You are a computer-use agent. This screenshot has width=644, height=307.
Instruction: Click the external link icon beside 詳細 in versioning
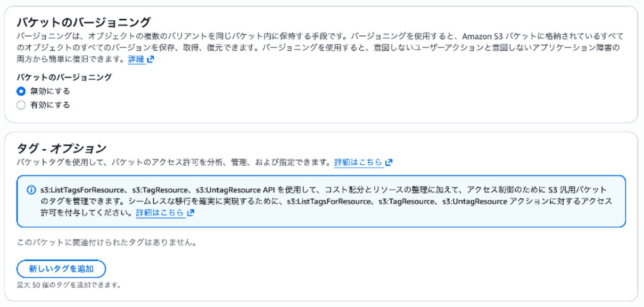coord(151,60)
